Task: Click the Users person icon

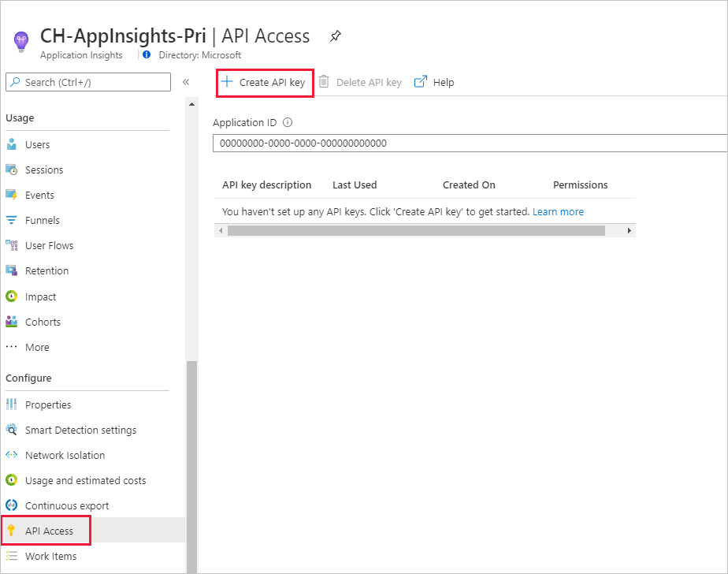Action: [12, 143]
